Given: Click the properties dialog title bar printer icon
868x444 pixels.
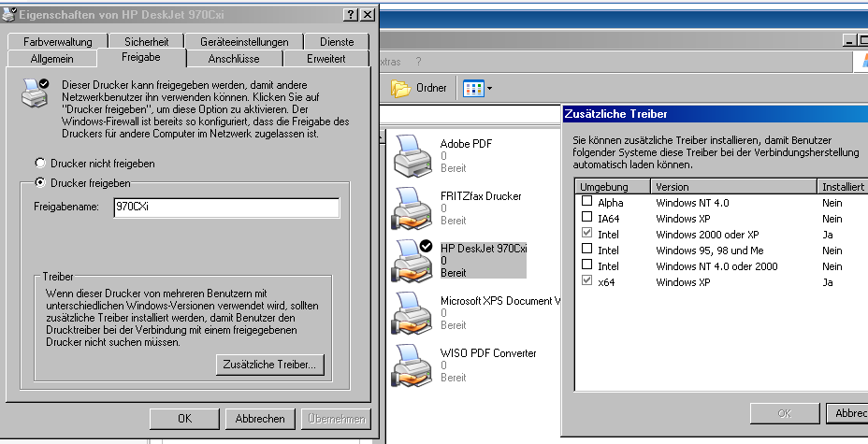Looking at the screenshot, I should (x=8, y=15).
